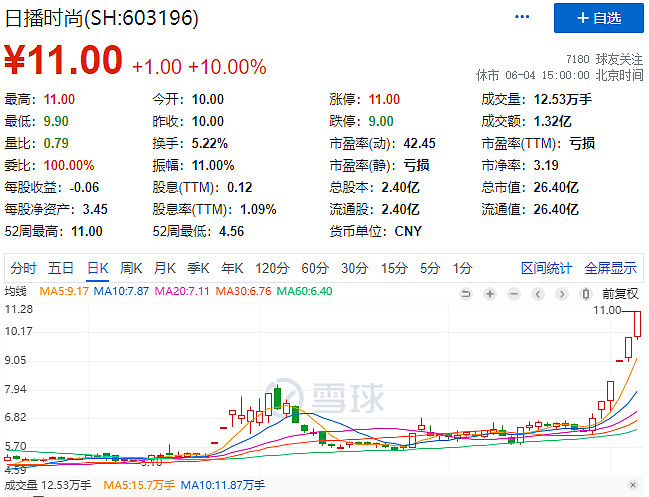This screenshot has width=649, height=497.
Task: Select the 周K chart tab
Action: click(131, 268)
